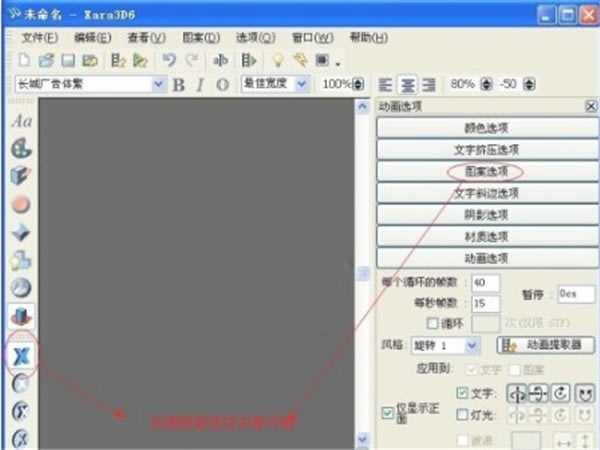Align text center

pos(408,84)
